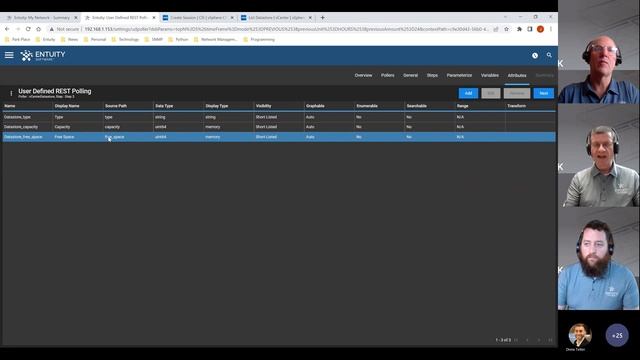
Task: Click the Capacity display name cell
Action: tap(62, 127)
